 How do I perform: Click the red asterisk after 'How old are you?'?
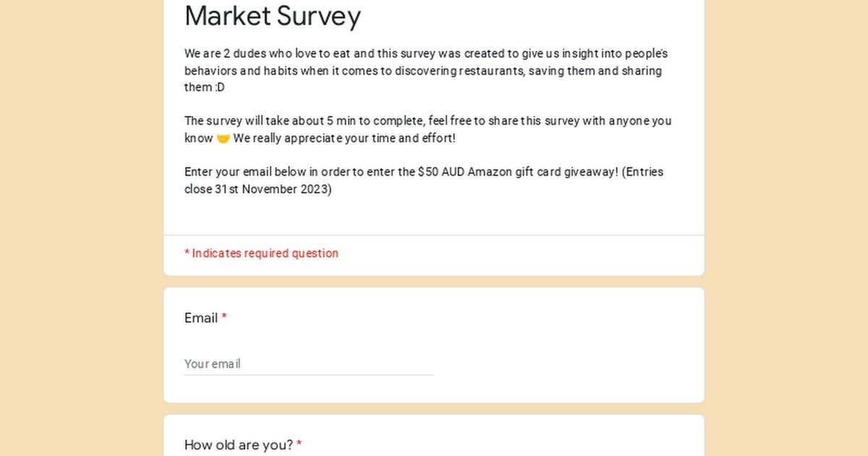(x=299, y=444)
